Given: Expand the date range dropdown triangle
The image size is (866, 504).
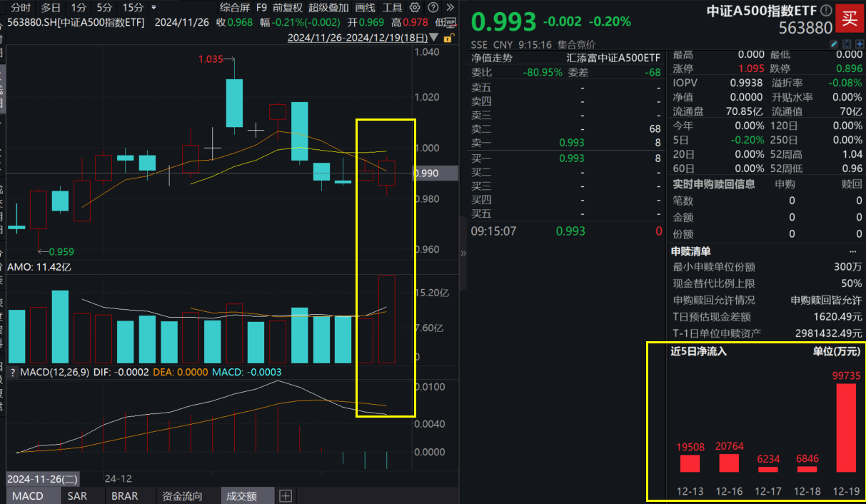Looking at the screenshot, I should 435,38.
